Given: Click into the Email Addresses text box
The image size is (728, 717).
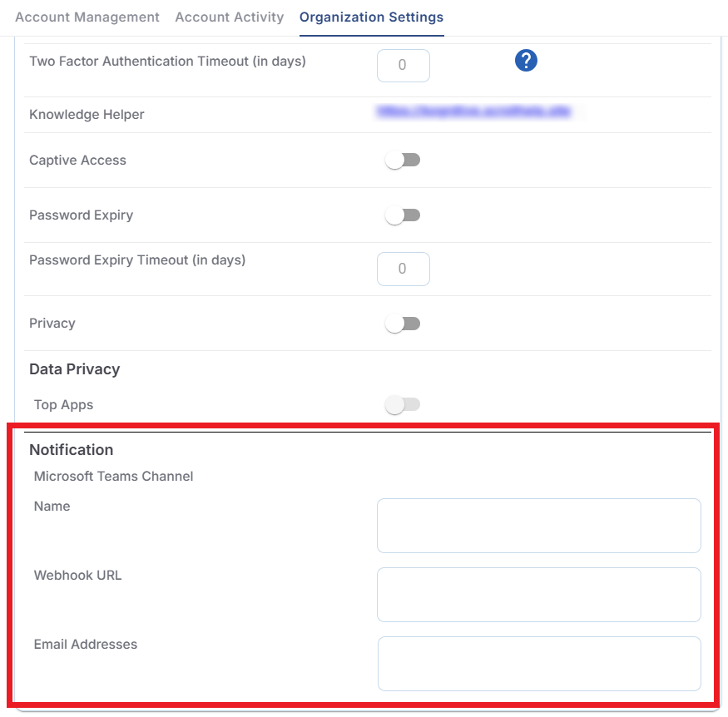Looking at the screenshot, I should (x=538, y=664).
